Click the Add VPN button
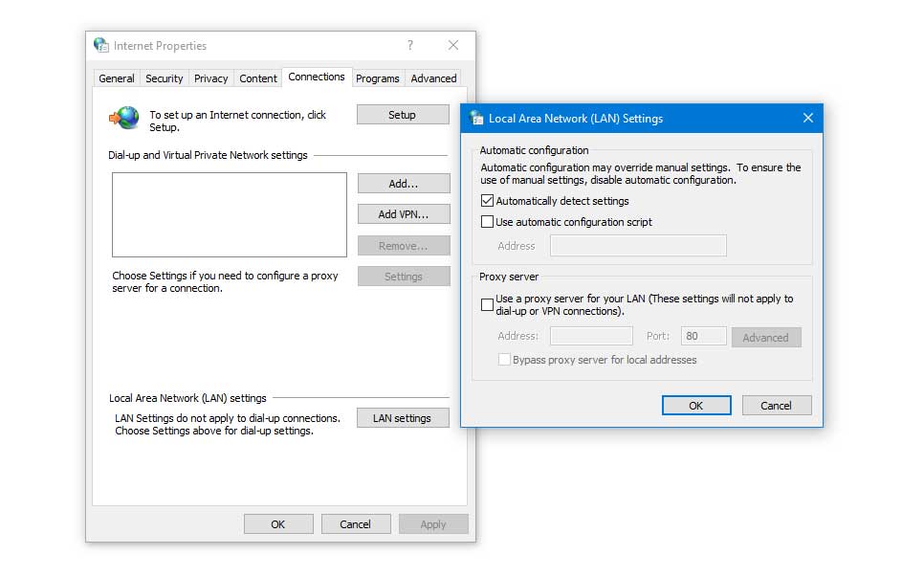Image resolution: width=924 pixels, height=577 pixels. point(403,213)
